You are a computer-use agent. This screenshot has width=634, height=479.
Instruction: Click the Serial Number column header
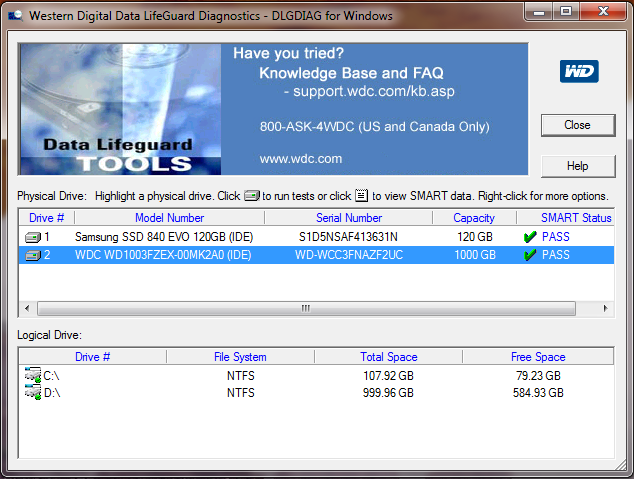[x=349, y=218]
